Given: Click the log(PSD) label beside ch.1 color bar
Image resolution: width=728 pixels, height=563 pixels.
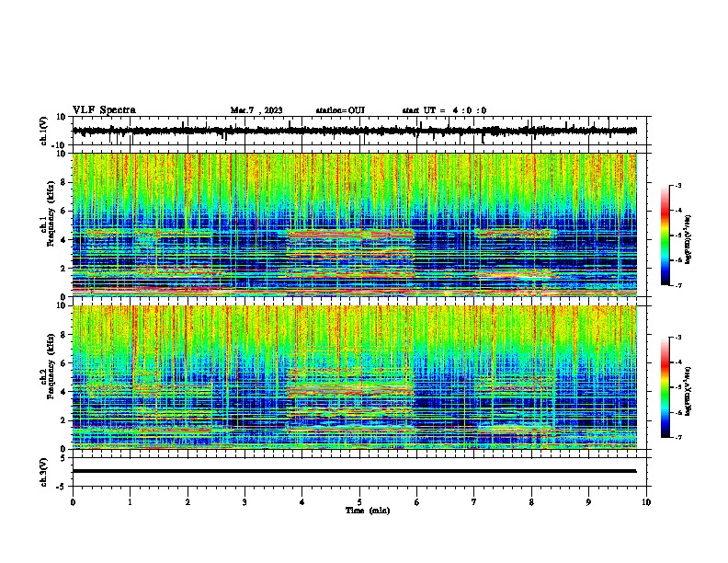Looking at the screenshot, I should [x=688, y=240].
